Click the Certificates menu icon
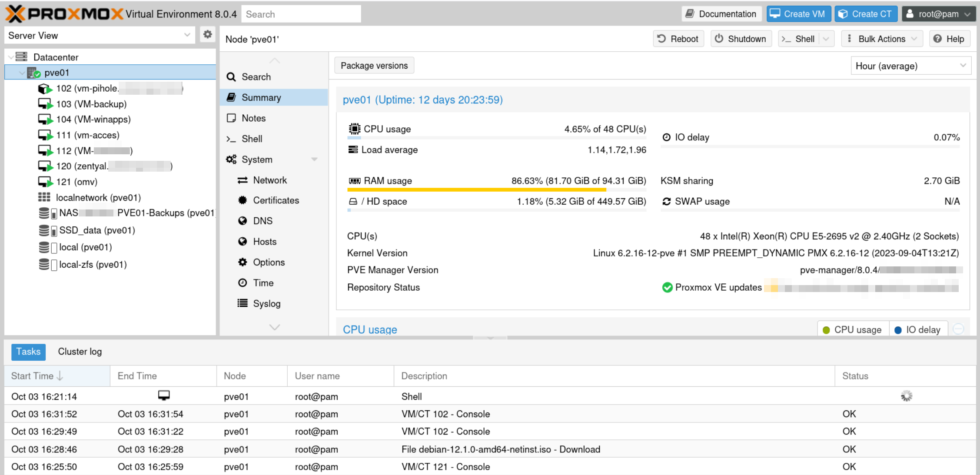The height and width of the screenshot is (475, 980). tap(243, 200)
